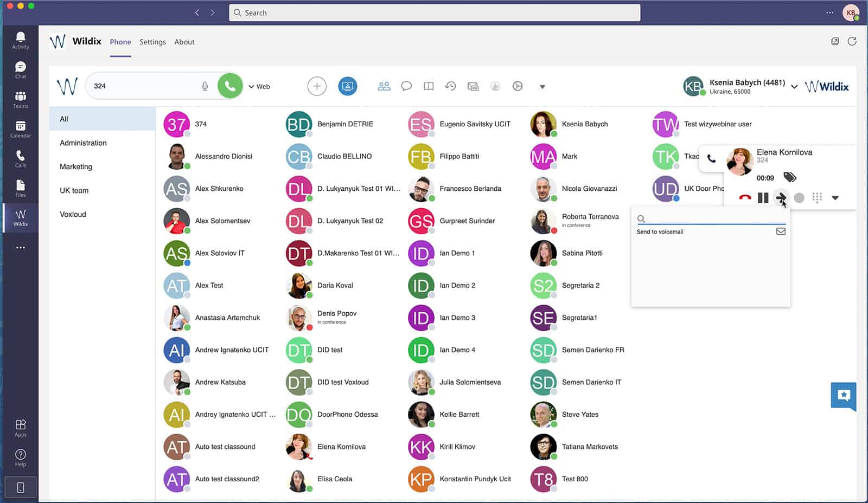Put the active call on hold

(x=763, y=198)
